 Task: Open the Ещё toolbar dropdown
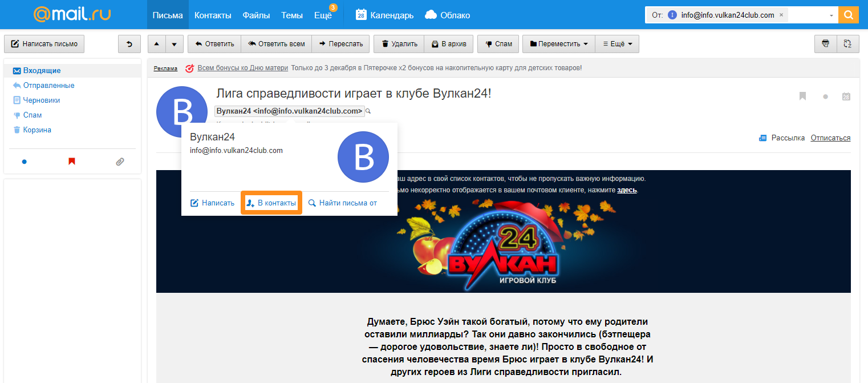pos(617,44)
